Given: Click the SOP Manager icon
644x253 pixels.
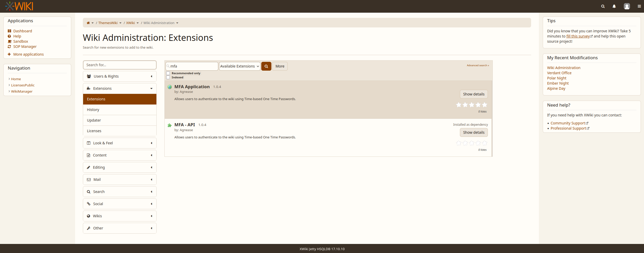Looking at the screenshot, I should (9, 47).
